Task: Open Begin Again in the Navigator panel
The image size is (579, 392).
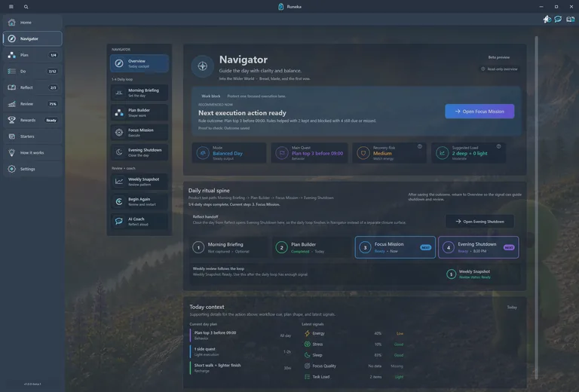Action: 139,201
